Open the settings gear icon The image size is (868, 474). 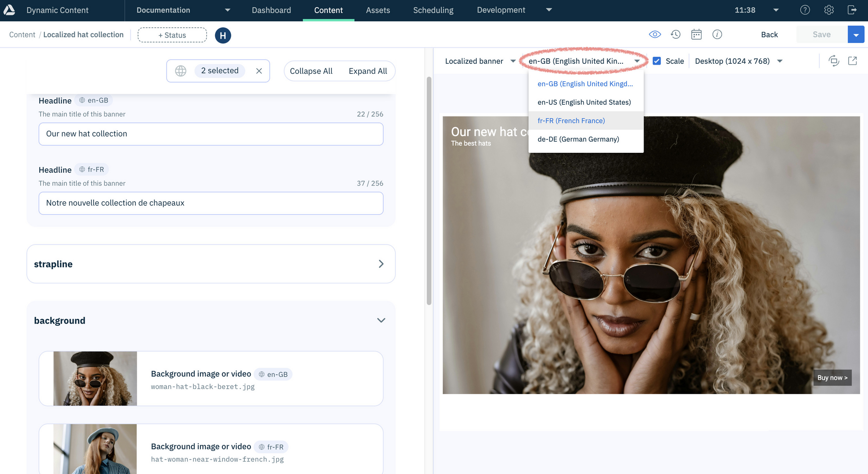coord(829,10)
